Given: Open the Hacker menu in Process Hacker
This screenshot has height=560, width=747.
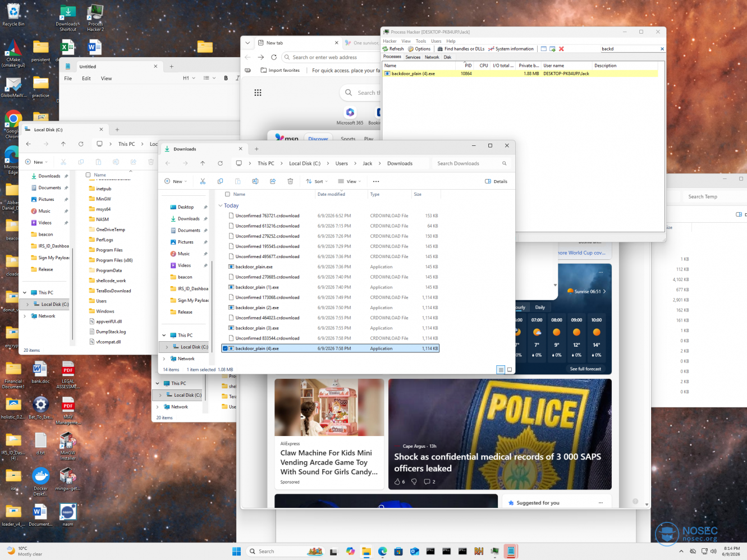Looking at the screenshot, I should pos(389,41).
